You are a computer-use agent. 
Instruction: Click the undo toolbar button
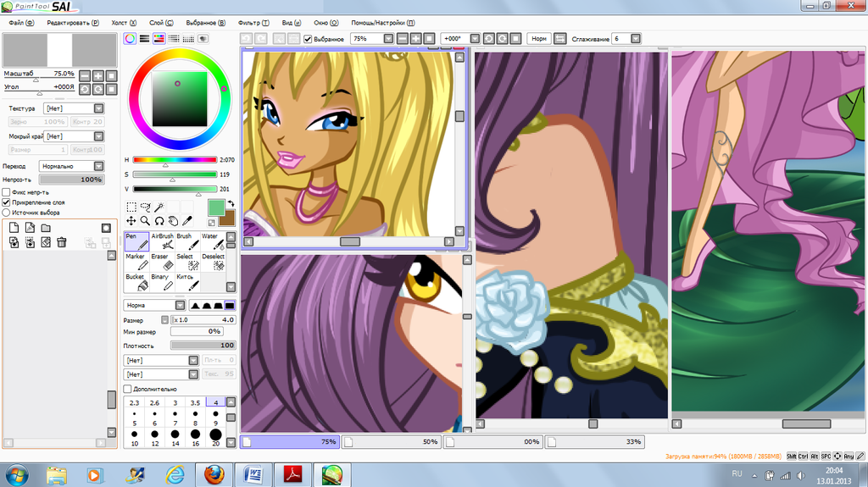pos(247,39)
